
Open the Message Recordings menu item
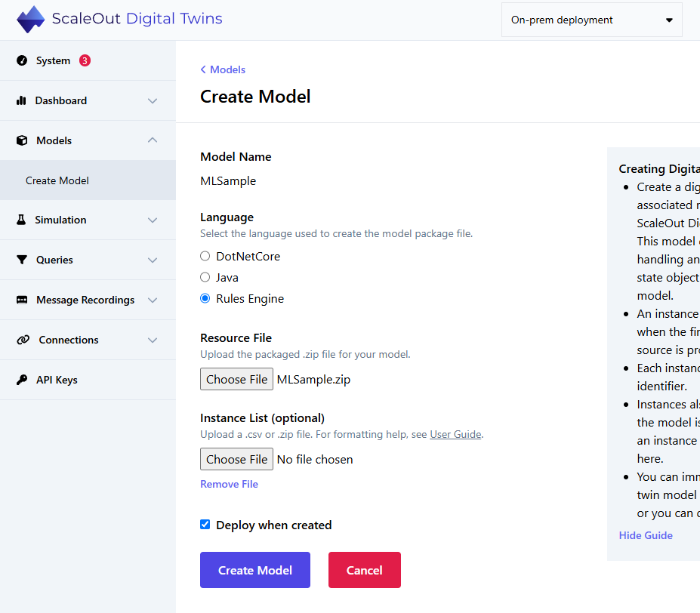click(x=88, y=300)
